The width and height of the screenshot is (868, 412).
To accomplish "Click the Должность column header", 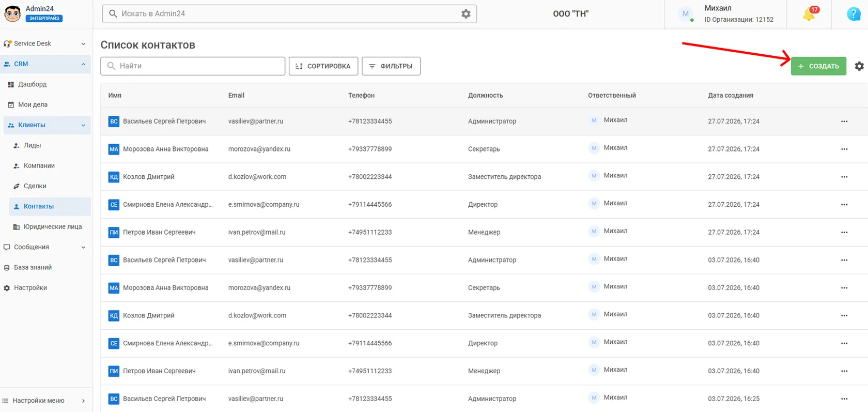I will [x=485, y=96].
